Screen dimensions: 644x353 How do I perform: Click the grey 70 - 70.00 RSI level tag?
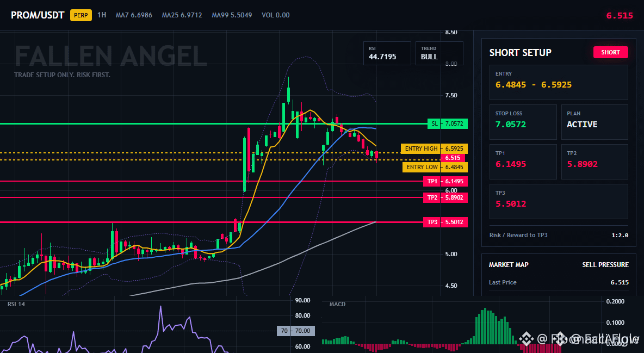296,331
